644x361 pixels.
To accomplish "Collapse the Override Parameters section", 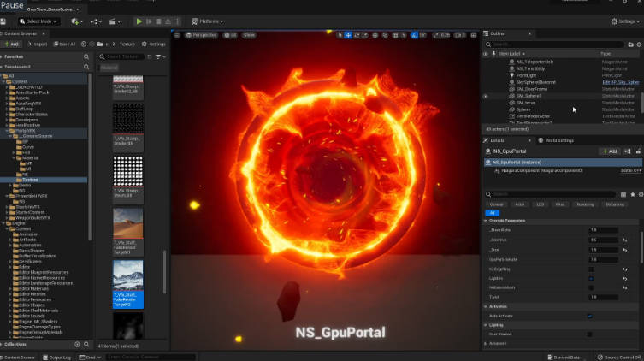I will tap(485, 220).
